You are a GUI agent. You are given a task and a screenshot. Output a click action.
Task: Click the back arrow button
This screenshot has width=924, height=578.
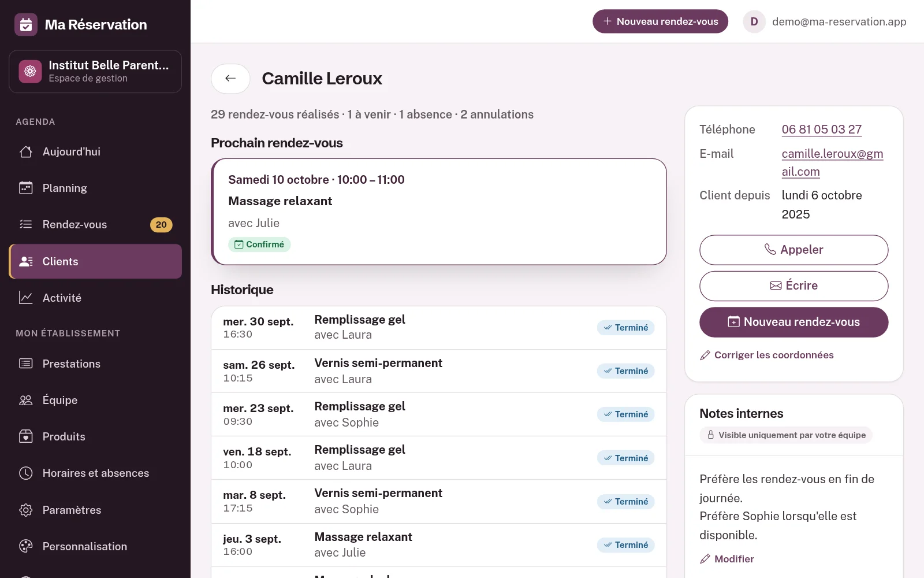tap(230, 79)
